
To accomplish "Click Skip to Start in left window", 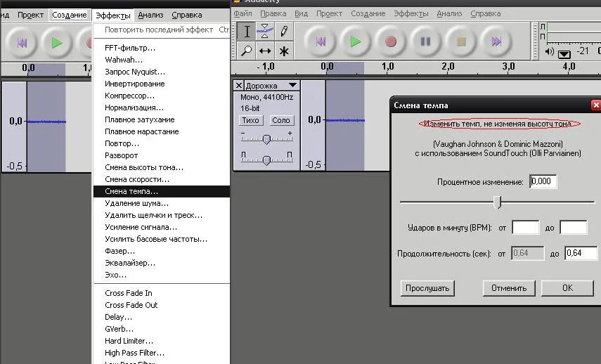I will tap(22, 43).
